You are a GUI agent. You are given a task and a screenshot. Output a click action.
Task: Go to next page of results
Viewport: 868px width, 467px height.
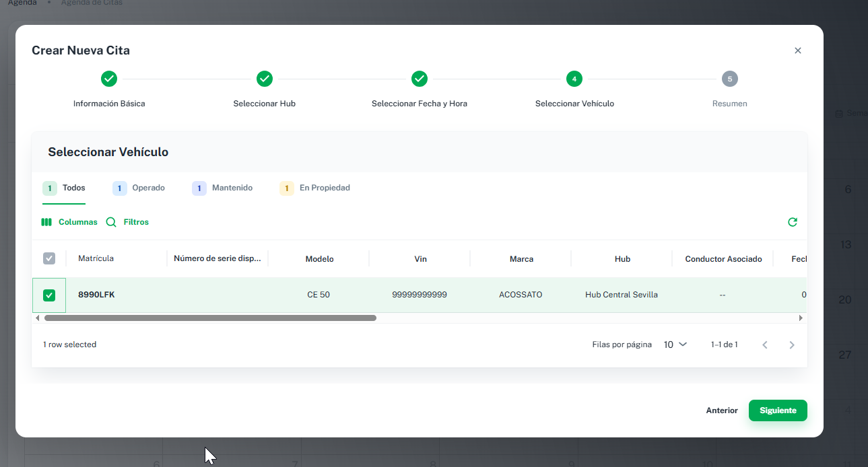coord(792,345)
